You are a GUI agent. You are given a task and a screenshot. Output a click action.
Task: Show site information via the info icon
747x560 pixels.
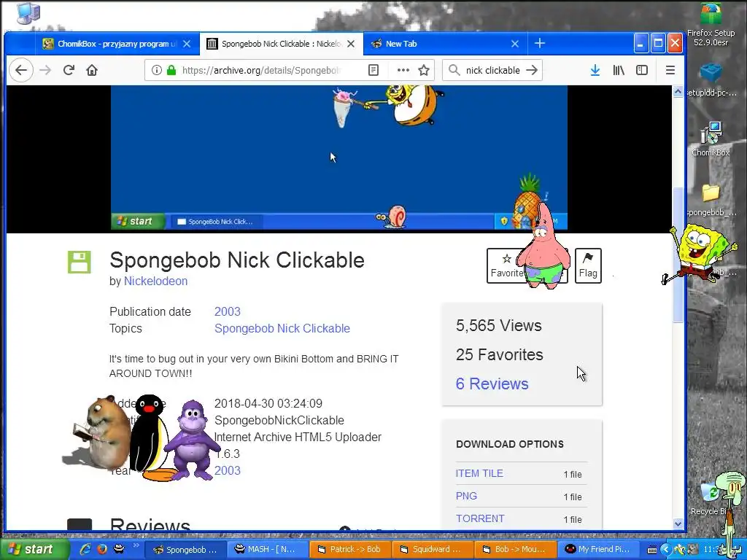tap(156, 71)
